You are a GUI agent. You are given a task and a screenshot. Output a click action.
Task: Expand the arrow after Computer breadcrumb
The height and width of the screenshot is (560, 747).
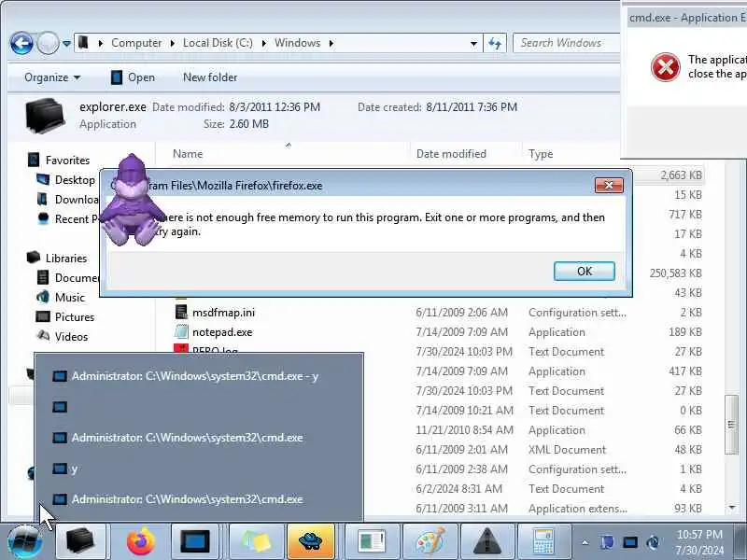[173, 43]
